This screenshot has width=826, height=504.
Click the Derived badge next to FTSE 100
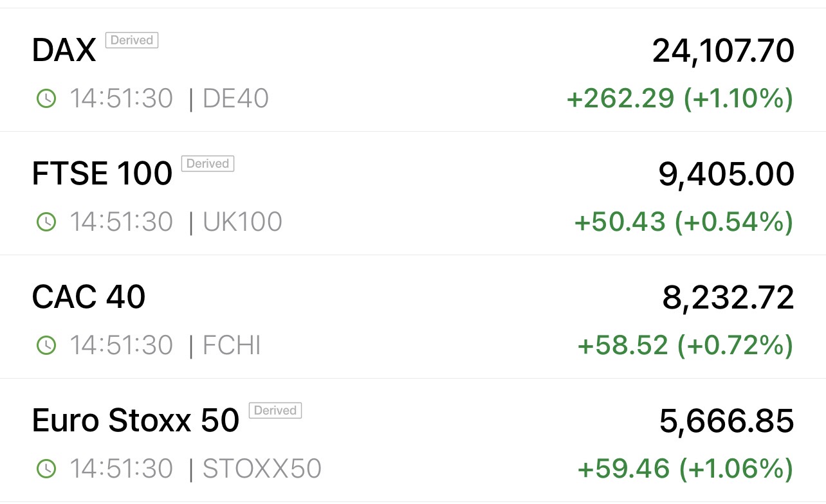coord(208,164)
